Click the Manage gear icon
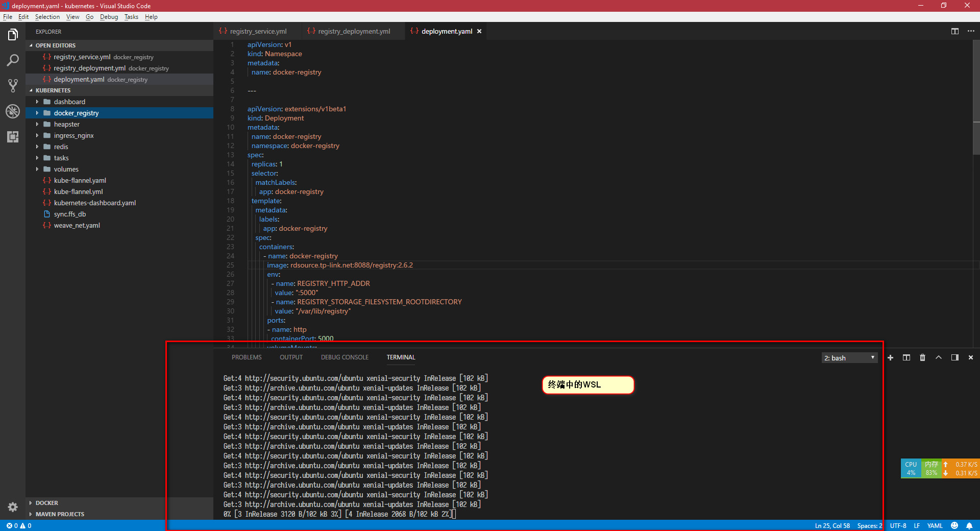 [13, 506]
